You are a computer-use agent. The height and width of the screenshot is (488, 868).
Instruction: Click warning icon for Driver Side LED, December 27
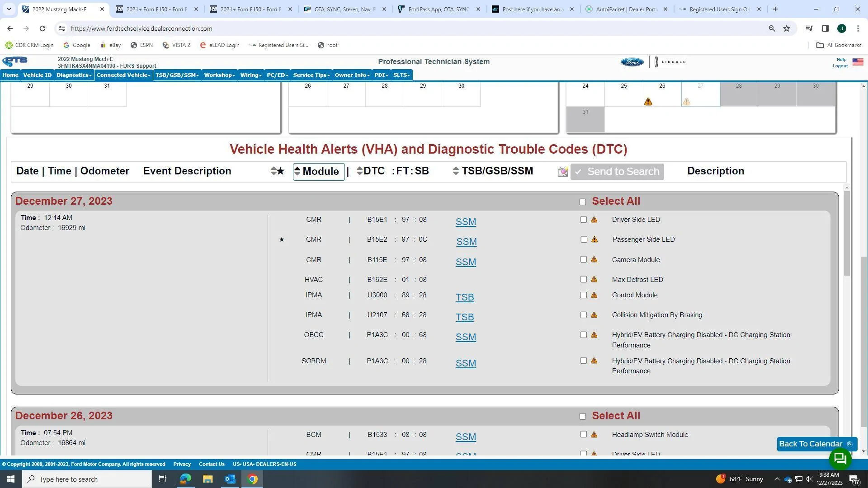(594, 220)
